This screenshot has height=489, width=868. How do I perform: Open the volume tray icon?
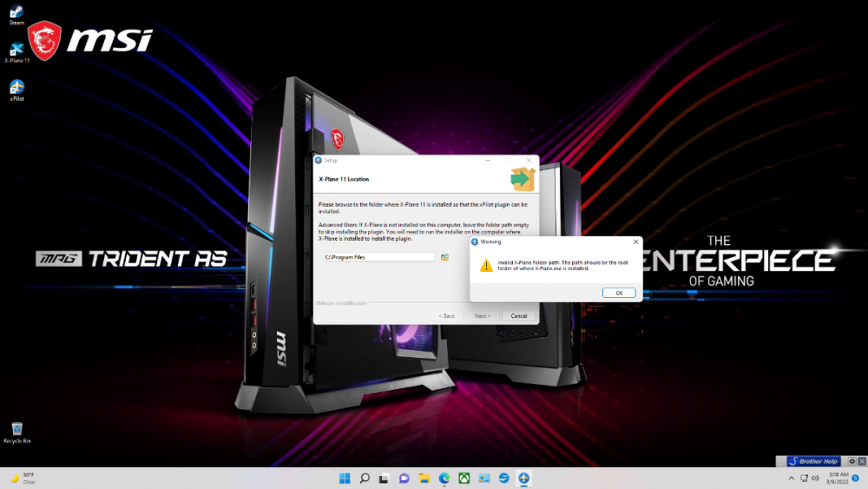tap(815, 479)
